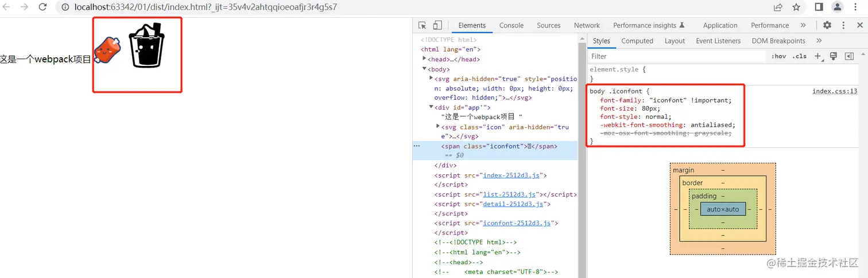Select the Computed sidebar tab

tap(637, 41)
